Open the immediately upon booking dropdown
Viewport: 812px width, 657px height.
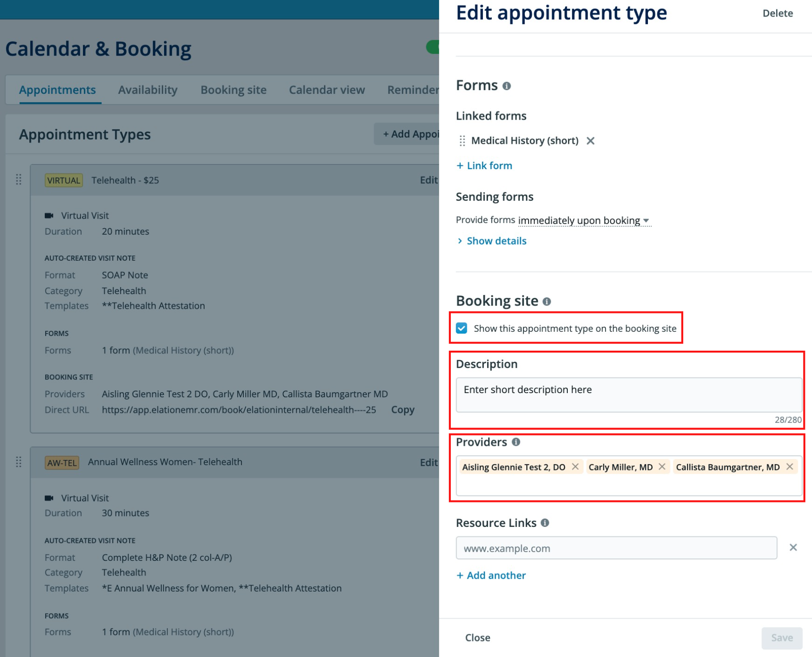pos(647,221)
